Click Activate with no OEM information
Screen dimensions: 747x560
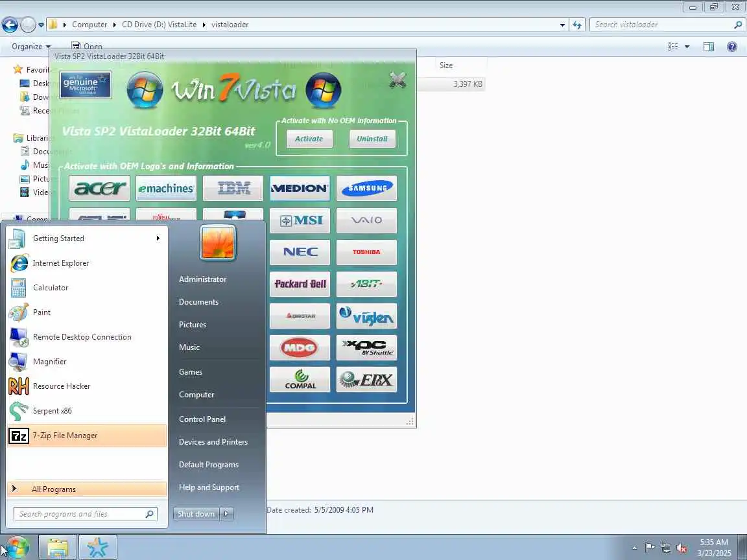(x=309, y=139)
